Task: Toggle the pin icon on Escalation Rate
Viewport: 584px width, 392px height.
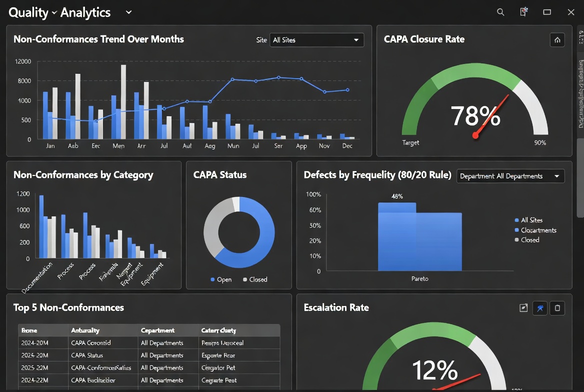Action: click(x=539, y=308)
